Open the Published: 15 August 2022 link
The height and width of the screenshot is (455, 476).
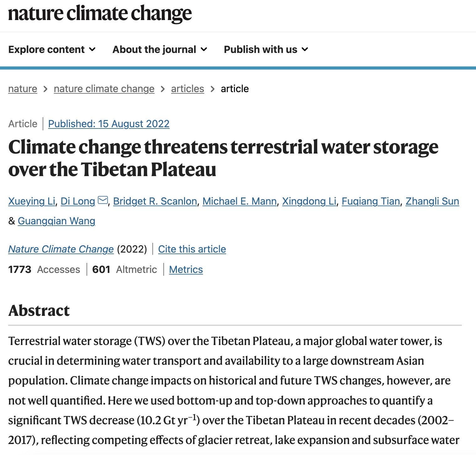click(x=108, y=124)
